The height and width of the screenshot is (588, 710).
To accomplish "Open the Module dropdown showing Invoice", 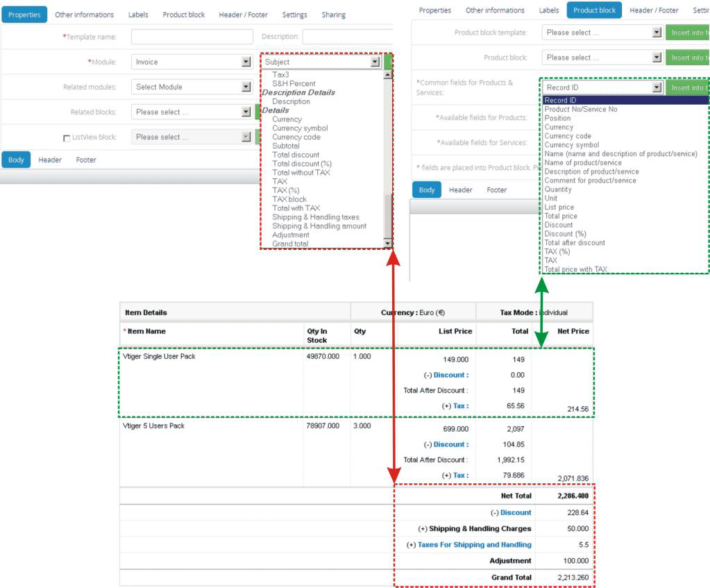I will (x=192, y=62).
